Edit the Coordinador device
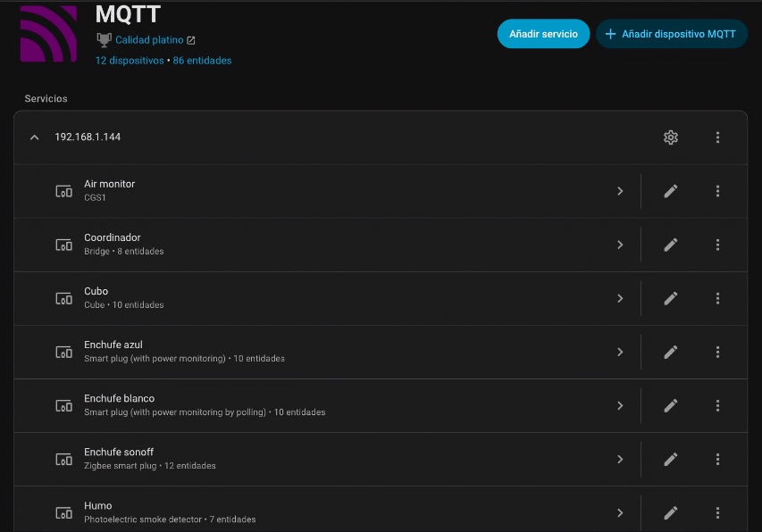The image size is (762, 532). coord(671,245)
